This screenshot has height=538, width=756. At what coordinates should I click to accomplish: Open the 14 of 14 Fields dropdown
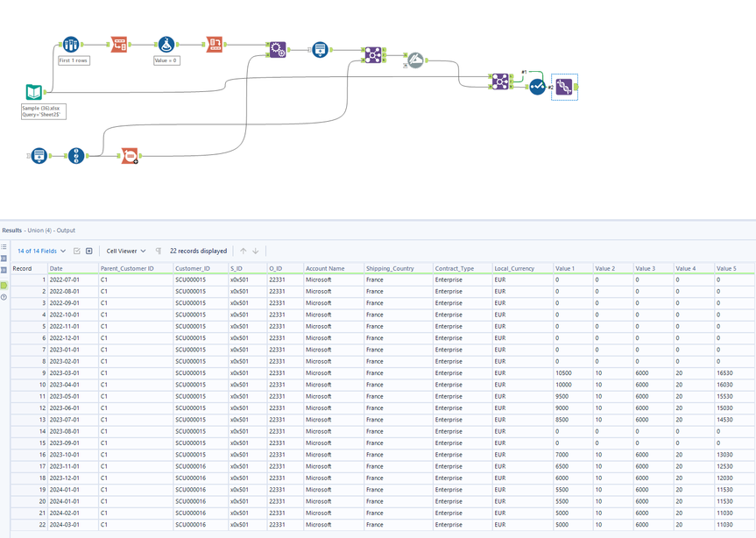41,251
